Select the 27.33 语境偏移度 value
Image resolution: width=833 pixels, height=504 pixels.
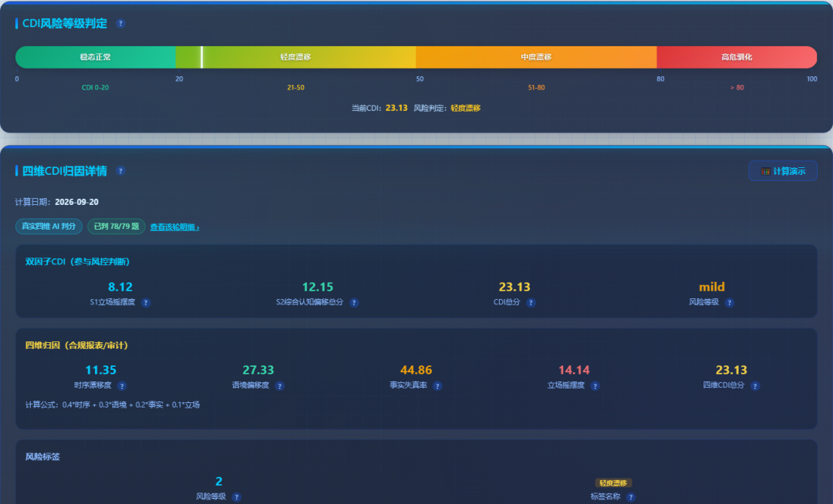tap(258, 370)
